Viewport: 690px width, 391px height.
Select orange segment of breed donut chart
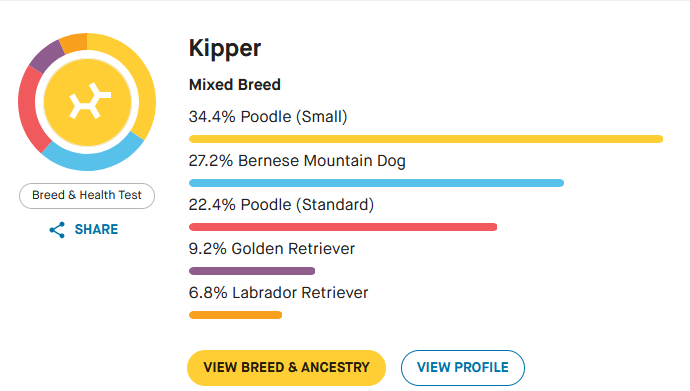click(74, 43)
